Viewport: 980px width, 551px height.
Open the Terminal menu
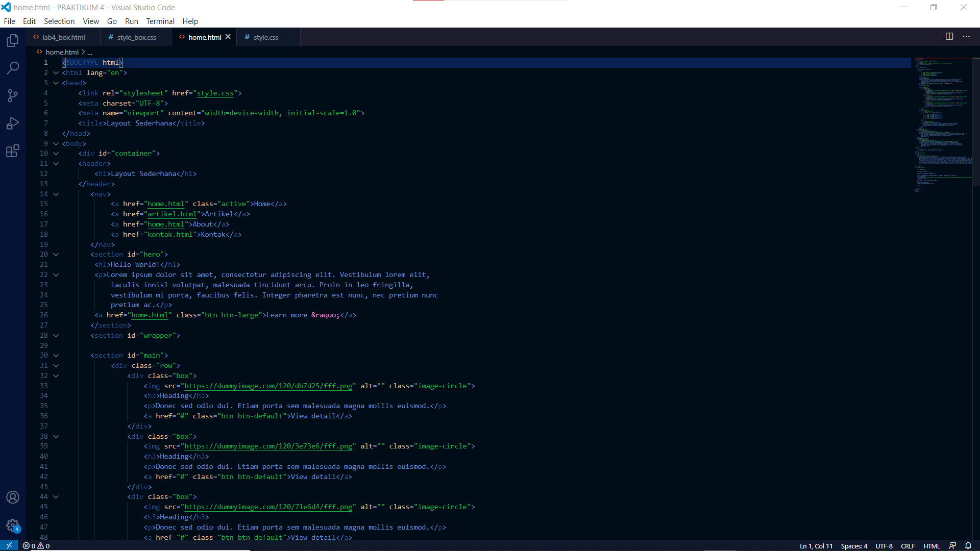(x=160, y=21)
